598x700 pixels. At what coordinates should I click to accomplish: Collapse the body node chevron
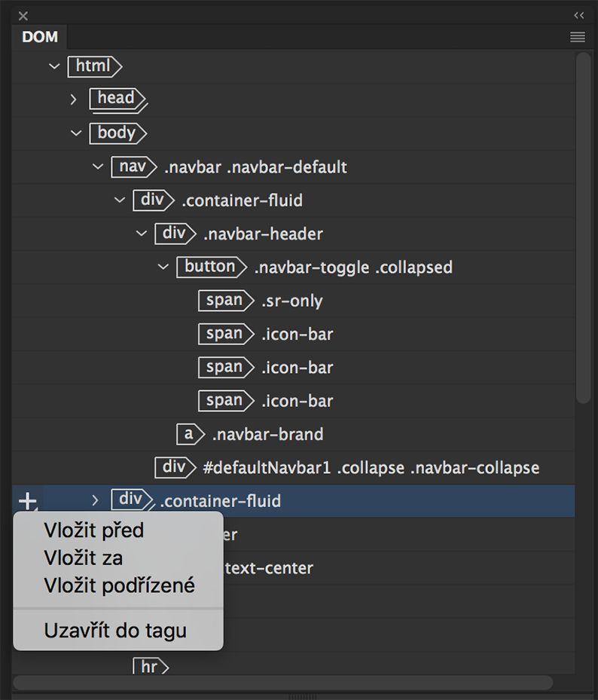point(75,133)
